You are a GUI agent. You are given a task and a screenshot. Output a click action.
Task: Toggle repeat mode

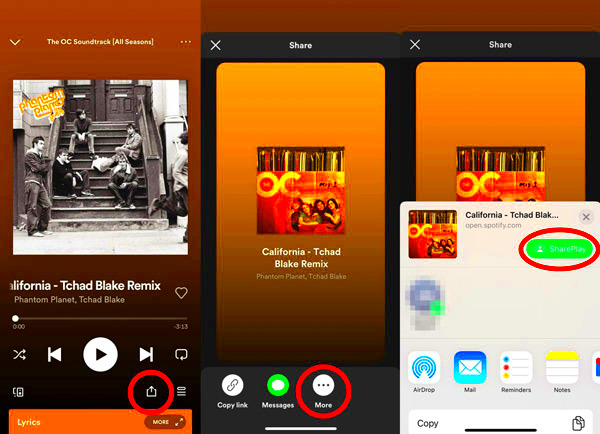(181, 354)
